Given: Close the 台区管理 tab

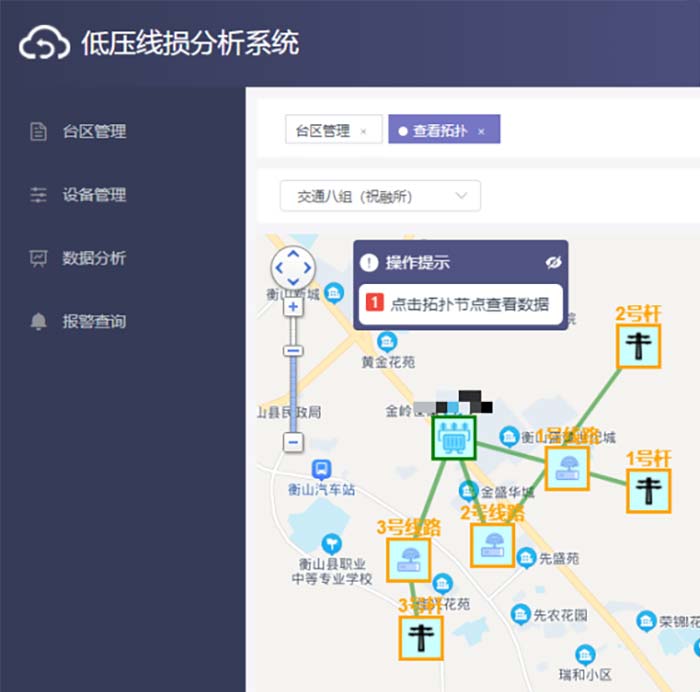Looking at the screenshot, I should coord(363,131).
